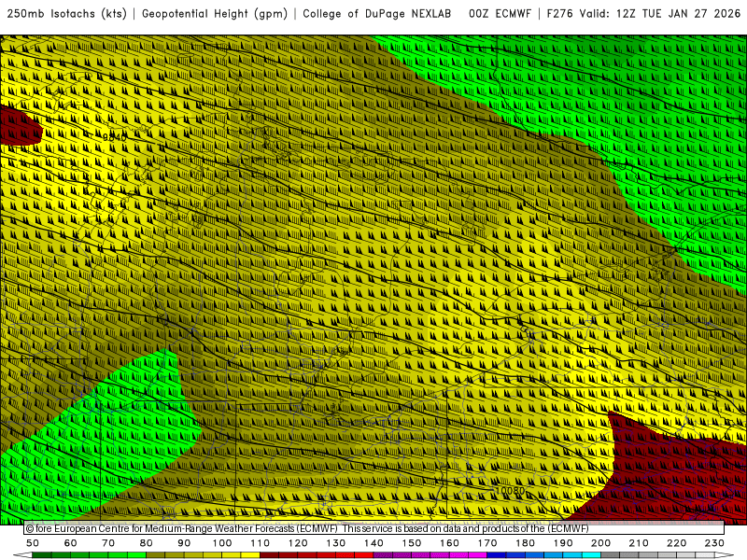Select the dark blue swatch just after 170

point(497,555)
